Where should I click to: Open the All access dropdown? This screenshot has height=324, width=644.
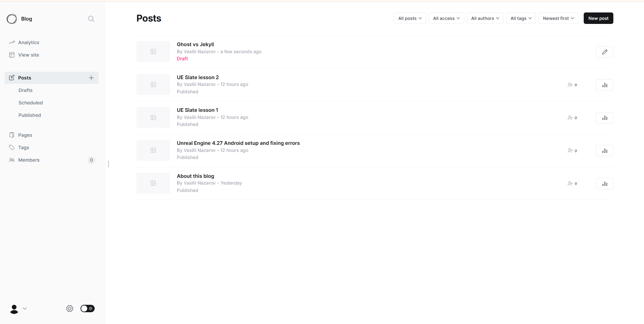pos(446,18)
